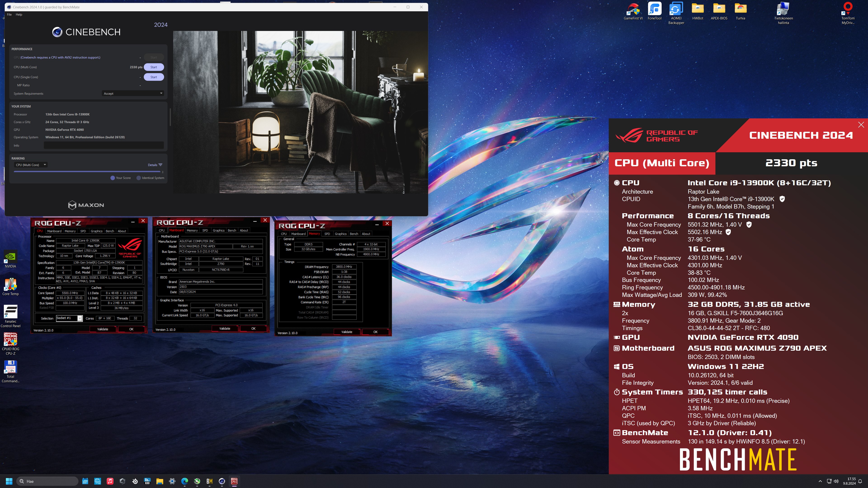The height and width of the screenshot is (488, 868).
Task: Click DRAM Frequency 3800.0 MHz in CPU-Z
Action: (344, 266)
